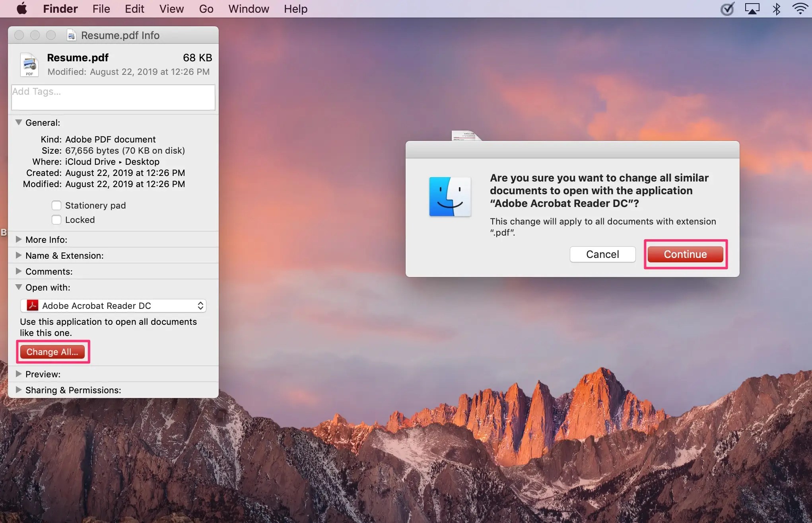
Task: Open the Window menu
Action: coord(249,9)
